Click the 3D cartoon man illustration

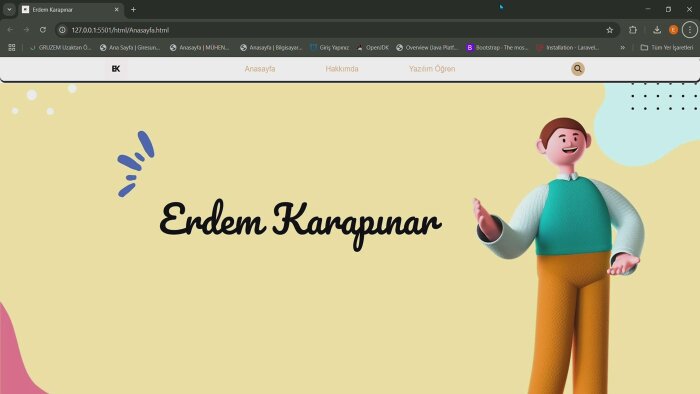click(560, 255)
